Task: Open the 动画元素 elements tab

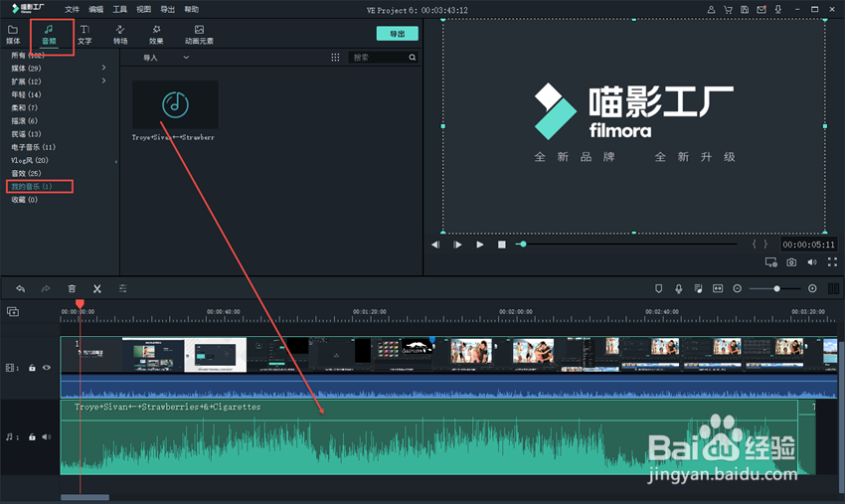Action: [199, 35]
